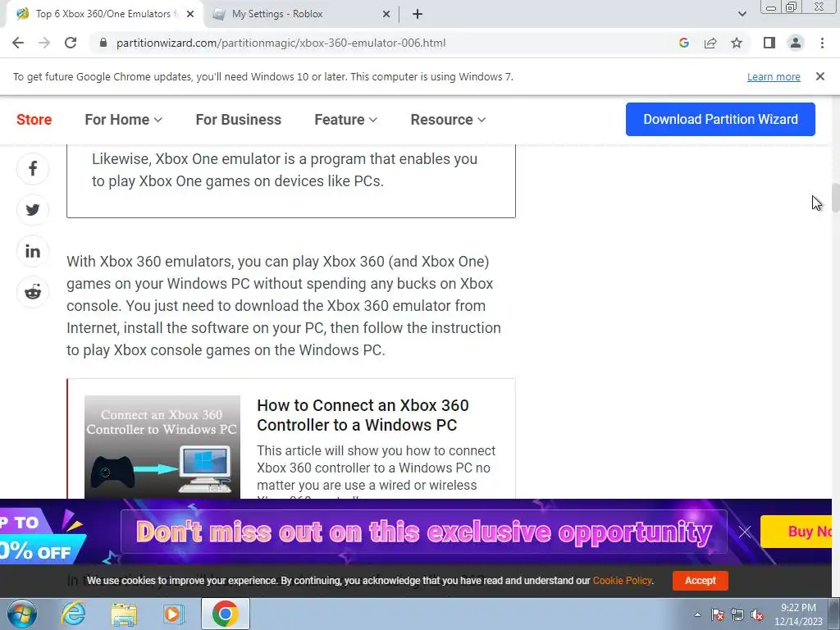Image resolution: width=840 pixels, height=630 pixels.
Task: Click the browser forward arrow
Action: tap(44, 43)
